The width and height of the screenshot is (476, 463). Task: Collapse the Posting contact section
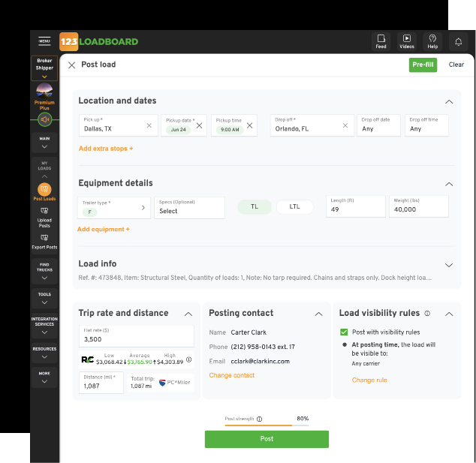tap(318, 314)
